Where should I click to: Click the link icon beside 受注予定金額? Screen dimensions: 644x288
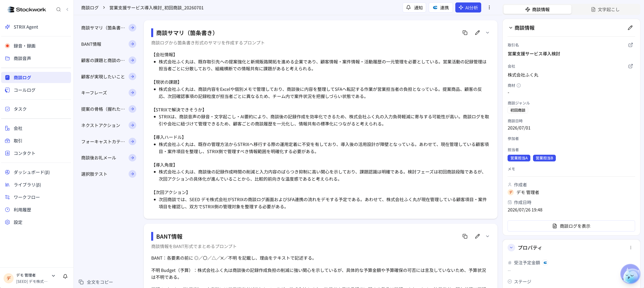coord(545,263)
